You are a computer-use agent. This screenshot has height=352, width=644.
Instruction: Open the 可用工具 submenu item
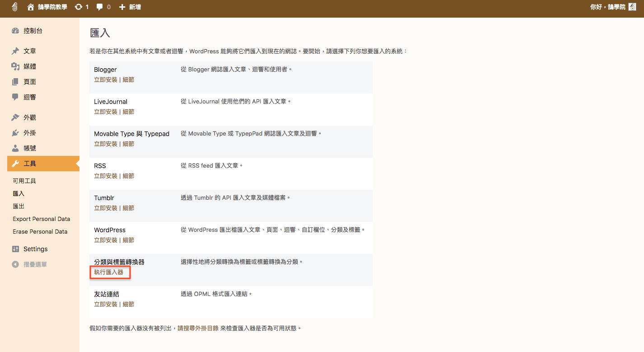(x=24, y=181)
